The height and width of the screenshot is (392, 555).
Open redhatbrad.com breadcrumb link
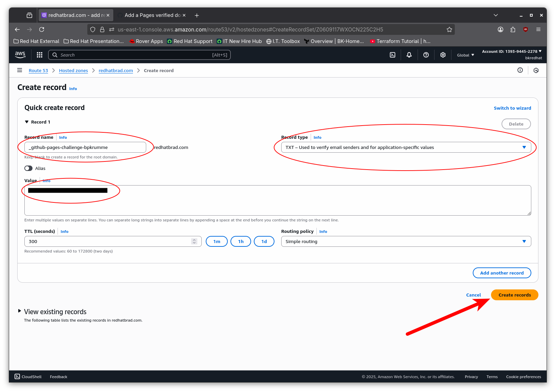(116, 70)
